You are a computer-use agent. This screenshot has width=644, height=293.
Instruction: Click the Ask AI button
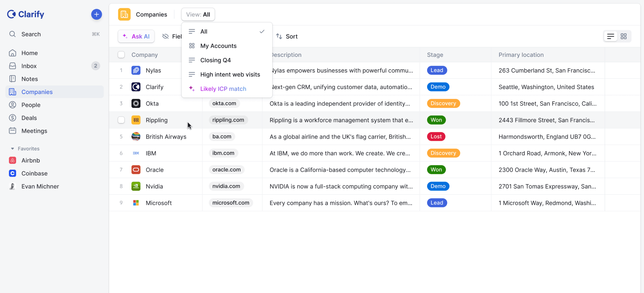point(136,36)
